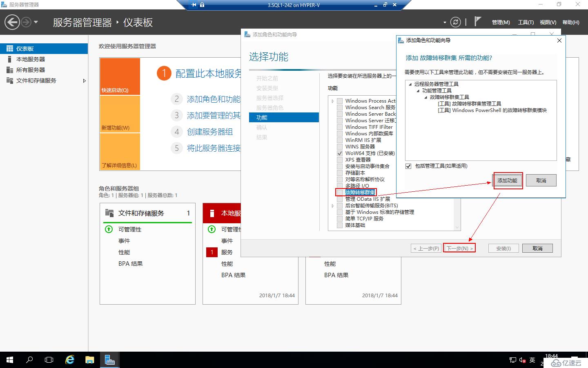The width and height of the screenshot is (588, 368).
Task: Collapse the 故障转移群集工具 tree node
Action: (x=425, y=97)
